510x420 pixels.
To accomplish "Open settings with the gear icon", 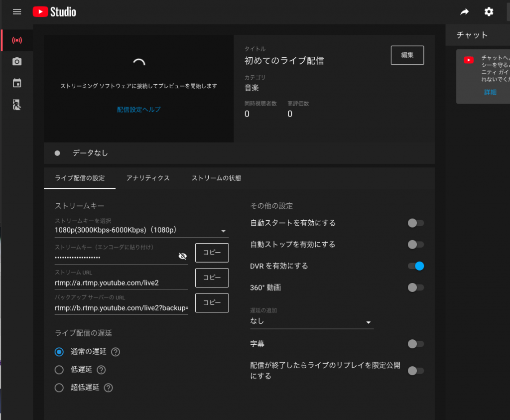I will 489,12.
